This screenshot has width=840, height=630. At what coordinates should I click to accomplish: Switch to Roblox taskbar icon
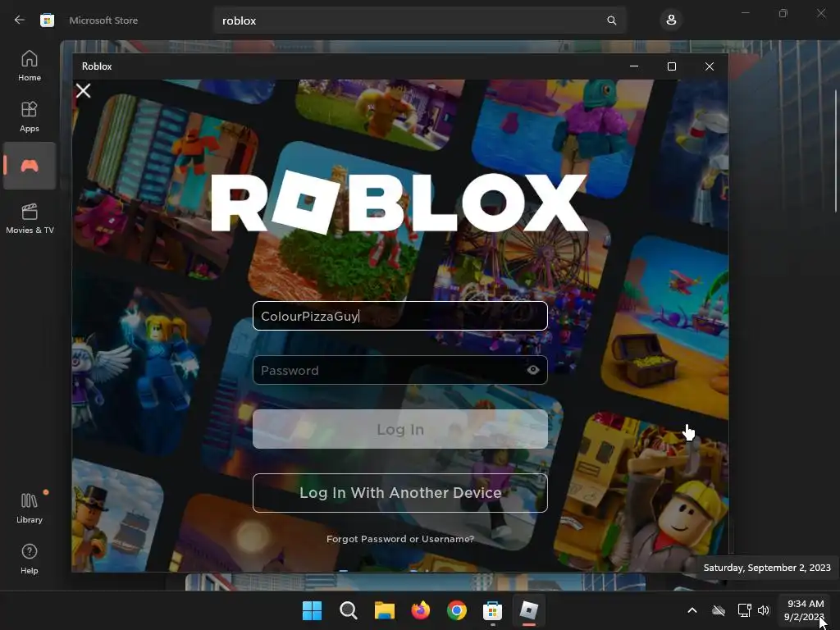click(529, 610)
